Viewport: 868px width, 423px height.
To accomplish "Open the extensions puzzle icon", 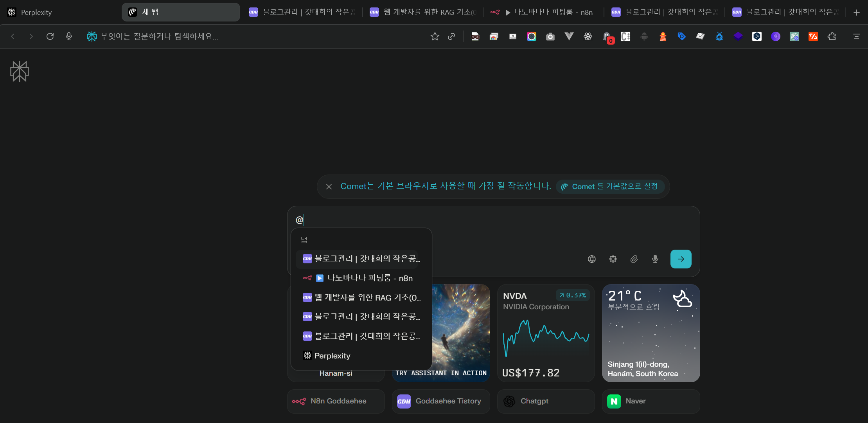I will pos(832,36).
